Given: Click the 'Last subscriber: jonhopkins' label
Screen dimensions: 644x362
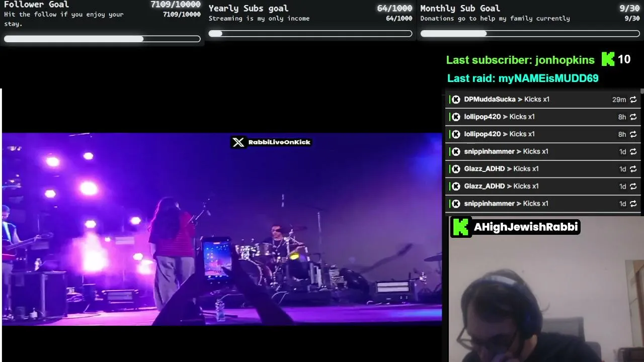Looking at the screenshot, I should click(x=520, y=60).
